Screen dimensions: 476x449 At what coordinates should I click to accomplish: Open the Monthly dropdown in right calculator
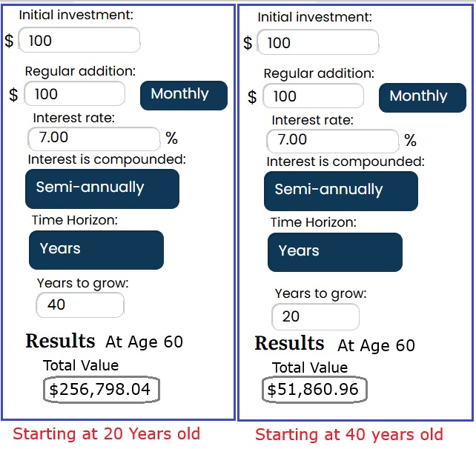point(423,97)
